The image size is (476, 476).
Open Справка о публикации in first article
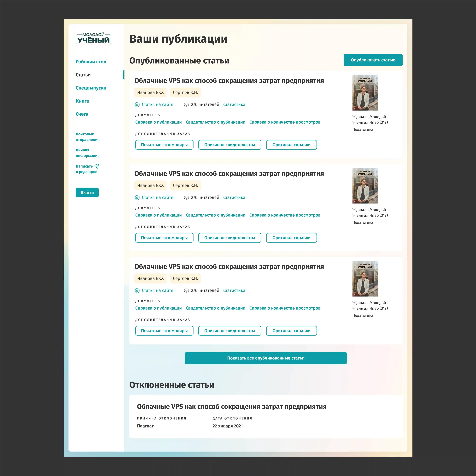tap(159, 122)
